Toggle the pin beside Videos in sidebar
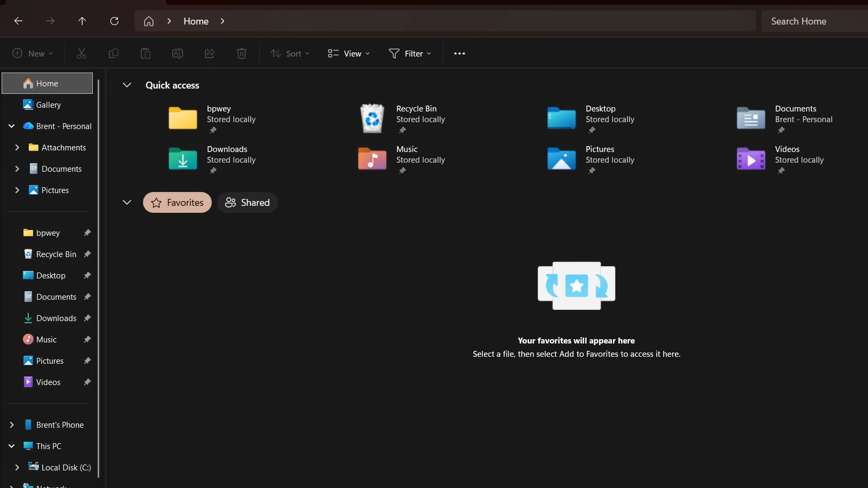 tap(87, 382)
